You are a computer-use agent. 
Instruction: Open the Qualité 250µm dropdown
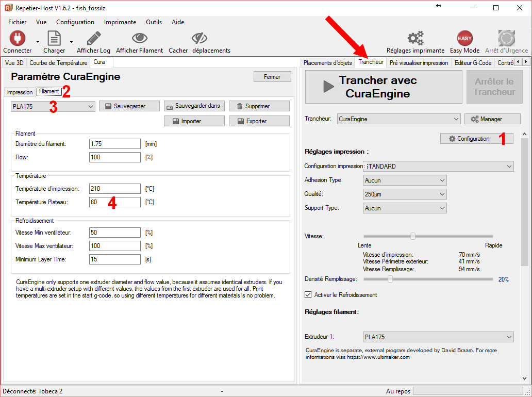pyautogui.click(x=405, y=194)
